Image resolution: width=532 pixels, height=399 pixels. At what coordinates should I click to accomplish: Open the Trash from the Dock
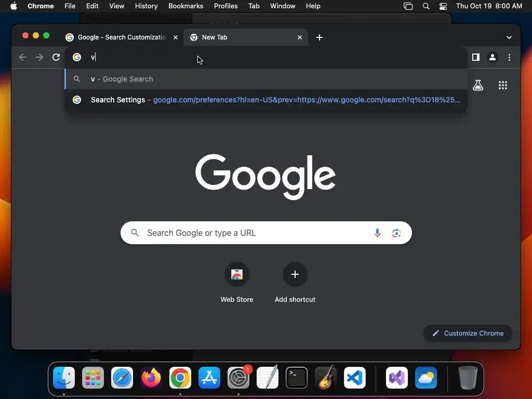click(468, 378)
